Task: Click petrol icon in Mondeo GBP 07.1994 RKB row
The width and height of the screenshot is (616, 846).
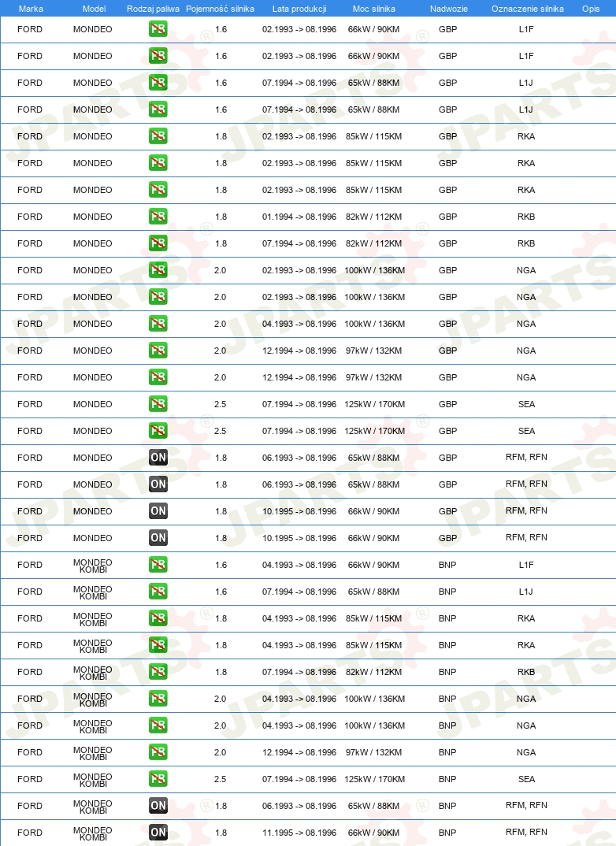Action: click(x=158, y=243)
